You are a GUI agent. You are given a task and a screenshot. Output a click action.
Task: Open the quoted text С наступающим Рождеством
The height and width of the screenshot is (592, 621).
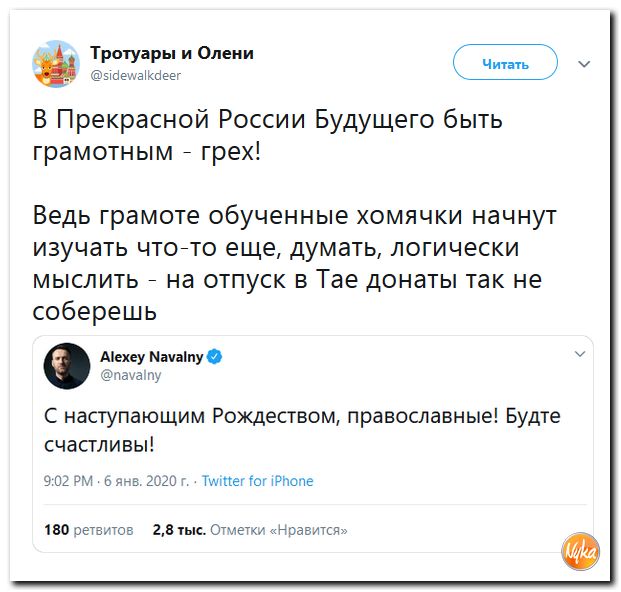pos(303,429)
